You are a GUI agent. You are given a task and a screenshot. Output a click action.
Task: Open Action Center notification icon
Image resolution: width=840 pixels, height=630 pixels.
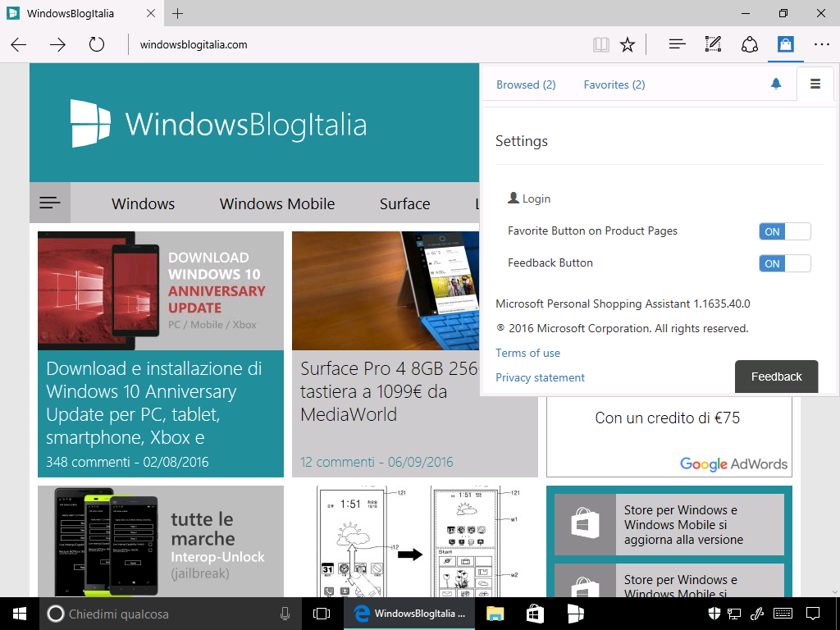point(813,614)
